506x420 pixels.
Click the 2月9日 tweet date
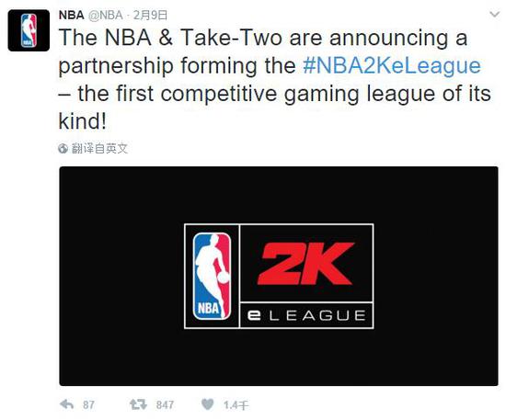pyautogui.click(x=150, y=15)
